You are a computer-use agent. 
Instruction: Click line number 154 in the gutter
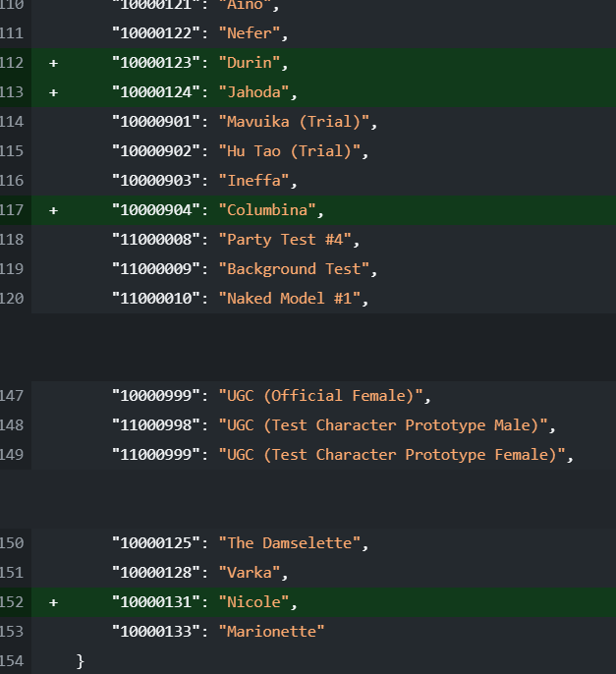pyautogui.click(x=12, y=661)
